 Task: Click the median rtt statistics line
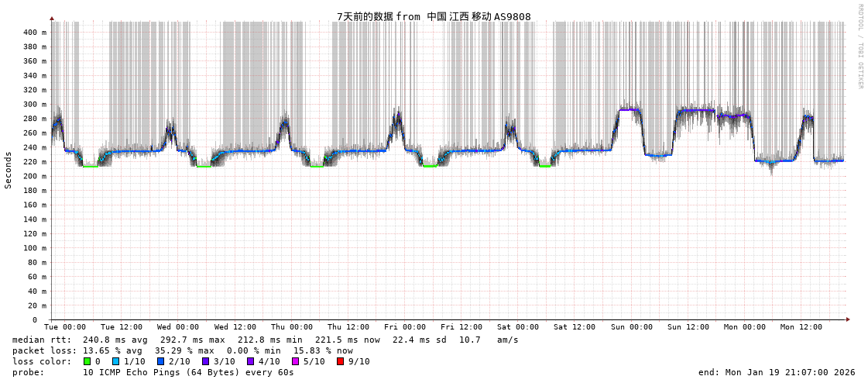click(x=265, y=340)
